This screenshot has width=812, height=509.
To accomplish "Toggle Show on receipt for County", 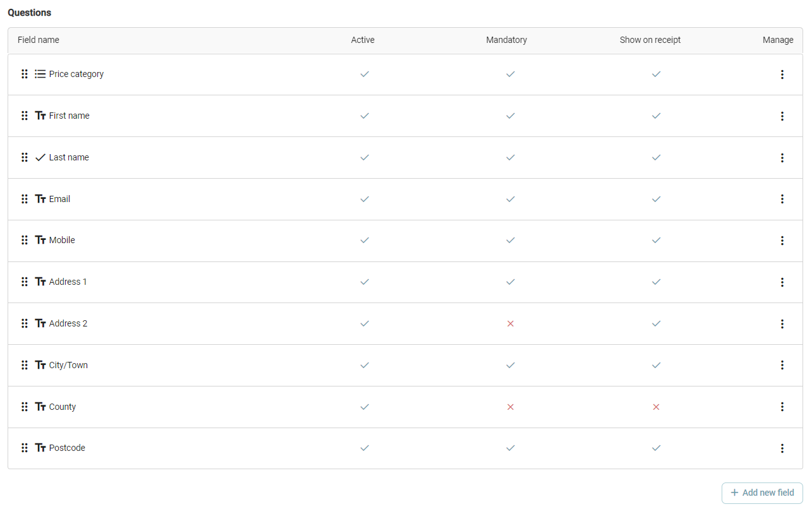I will (656, 407).
